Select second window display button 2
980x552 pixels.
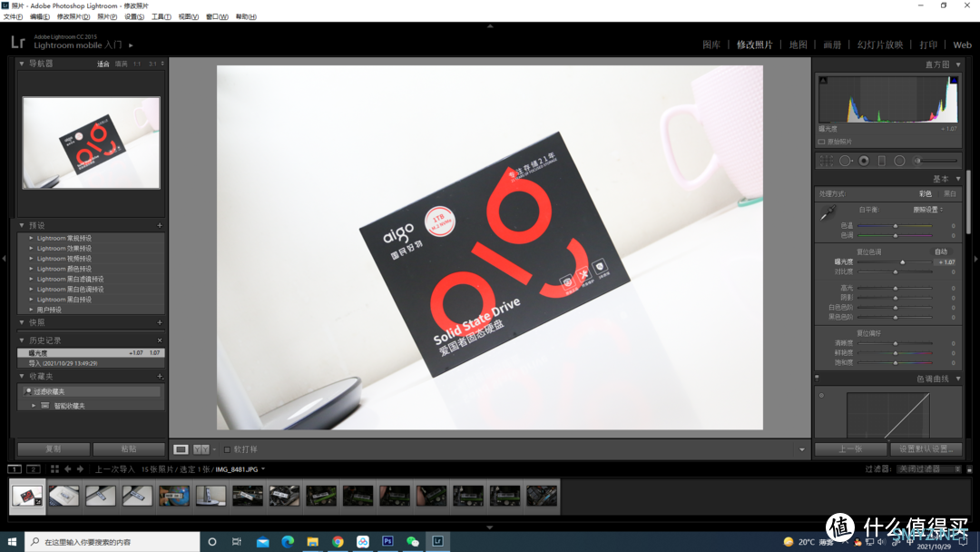click(34, 468)
